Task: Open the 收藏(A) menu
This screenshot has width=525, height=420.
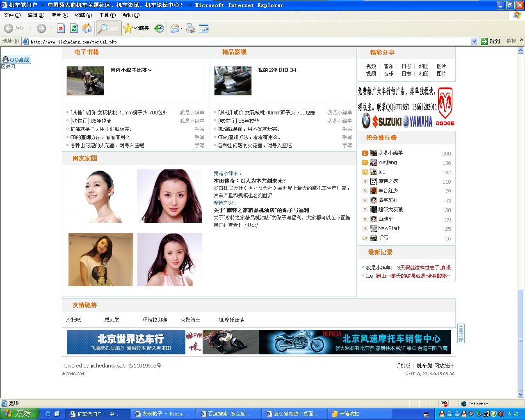Action: coord(84,15)
